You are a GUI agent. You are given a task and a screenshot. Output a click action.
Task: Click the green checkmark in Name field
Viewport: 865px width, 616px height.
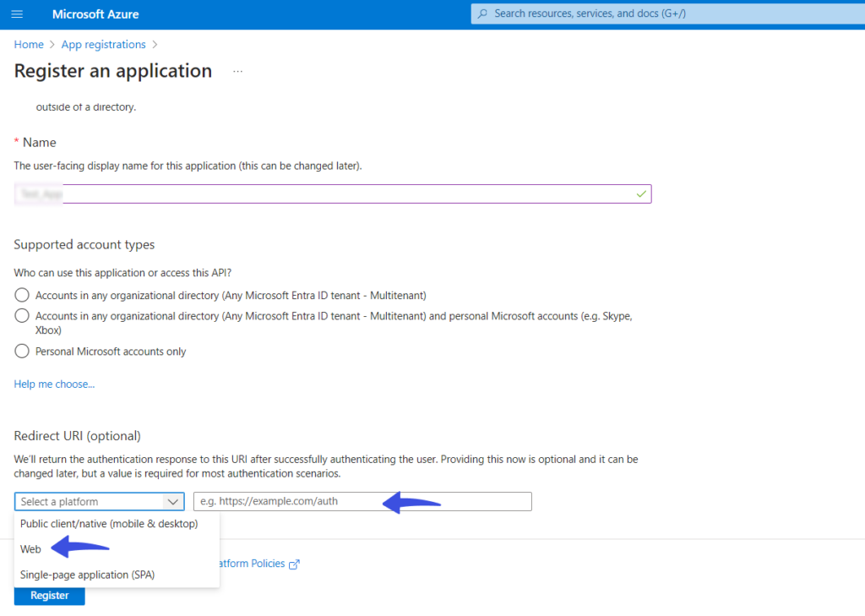tap(641, 194)
